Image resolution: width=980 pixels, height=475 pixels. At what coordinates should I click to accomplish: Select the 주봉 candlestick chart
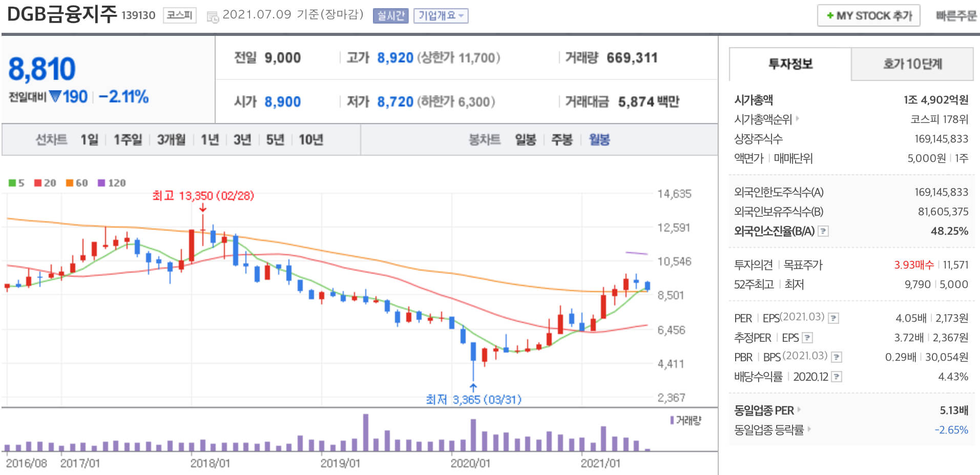[x=562, y=139]
